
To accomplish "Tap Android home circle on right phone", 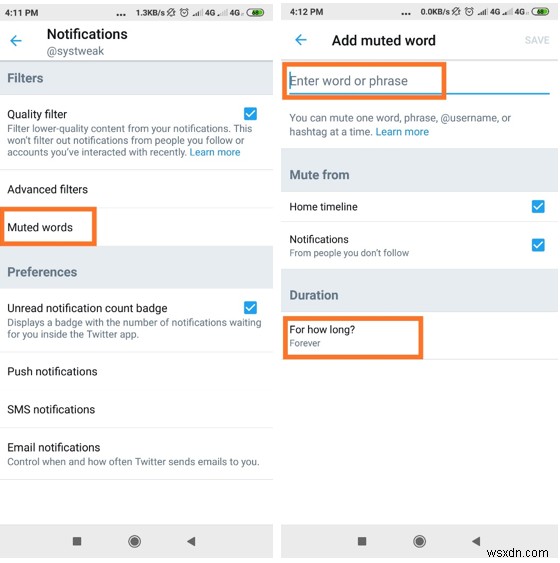I will (419, 541).
